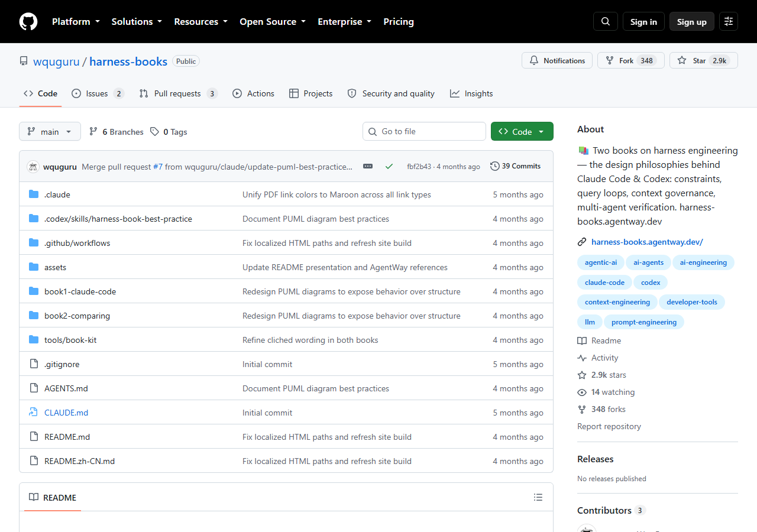757x532 pixels.
Task: Open the 39 Commits history
Action: click(x=516, y=166)
